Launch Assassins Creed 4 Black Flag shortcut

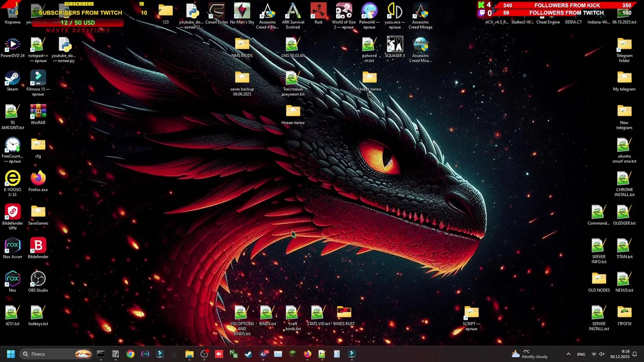tap(267, 16)
